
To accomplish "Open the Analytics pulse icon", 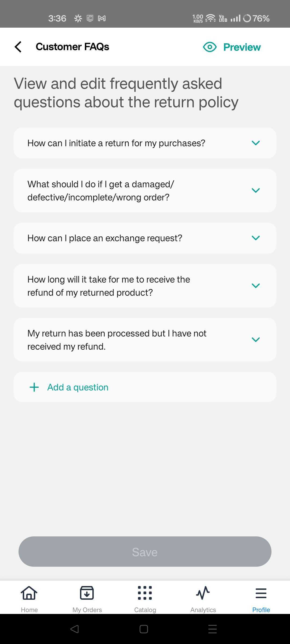I will pos(203,593).
